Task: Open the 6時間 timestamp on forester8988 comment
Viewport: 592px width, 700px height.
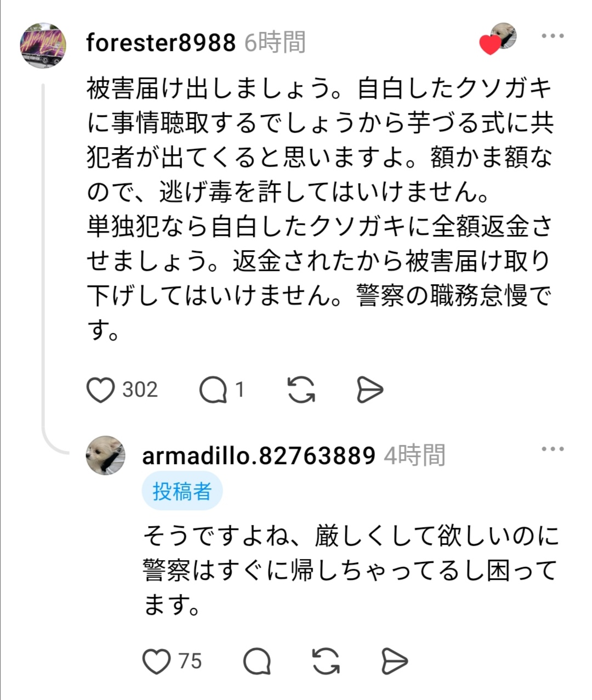Action: pos(275,42)
